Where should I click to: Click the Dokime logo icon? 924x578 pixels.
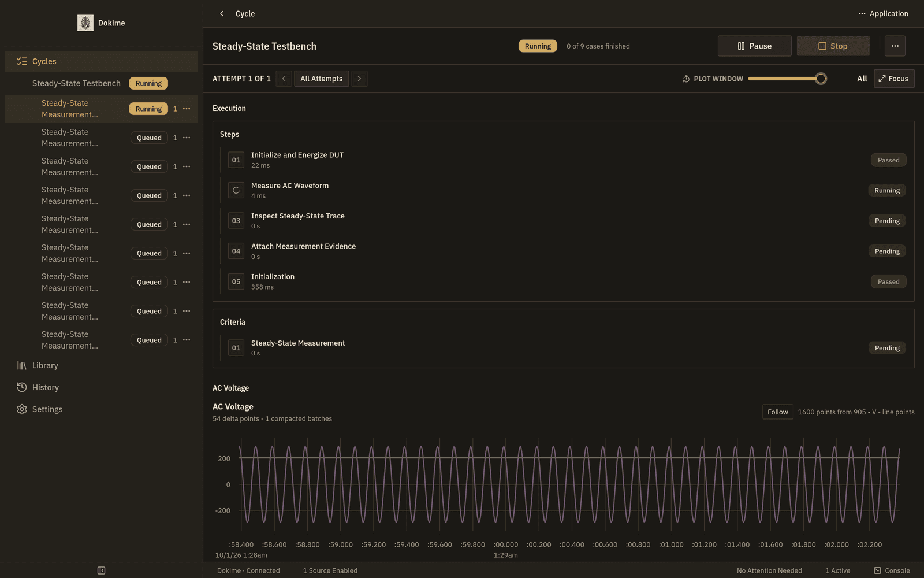click(x=85, y=23)
